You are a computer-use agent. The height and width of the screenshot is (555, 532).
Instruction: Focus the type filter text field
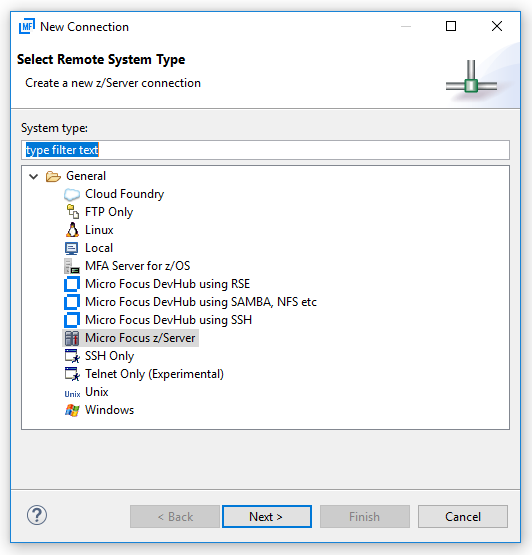(x=265, y=150)
